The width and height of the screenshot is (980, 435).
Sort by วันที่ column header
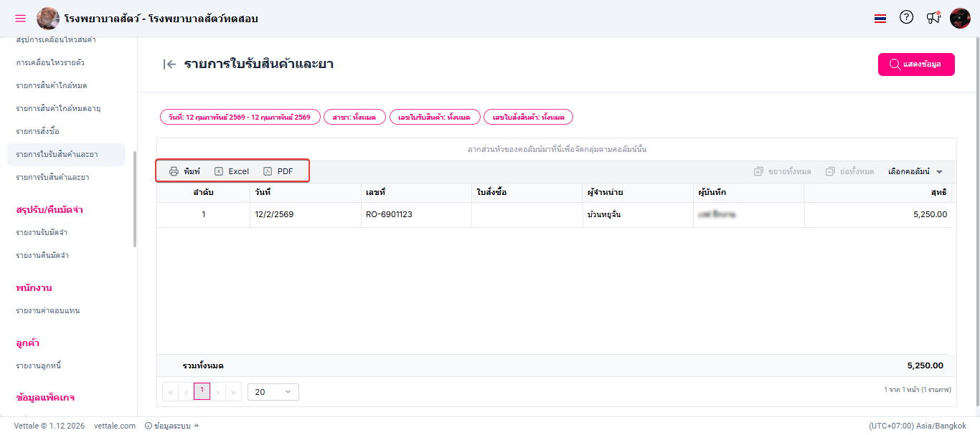tap(305, 193)
